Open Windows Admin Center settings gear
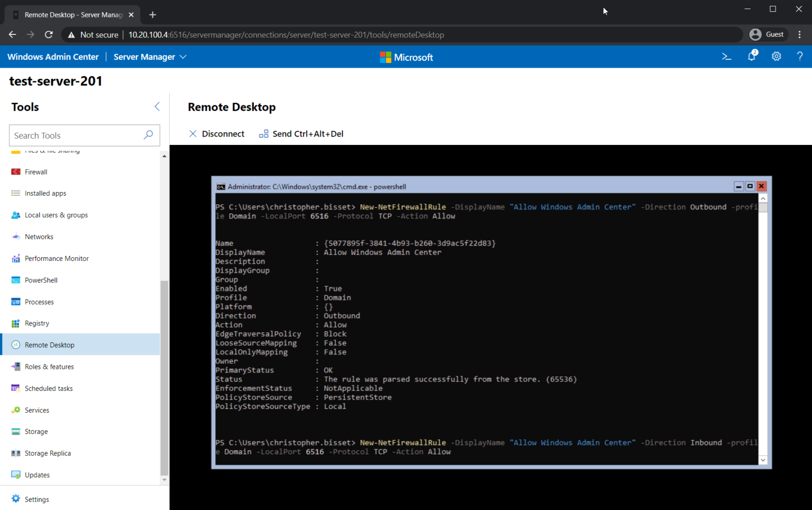The height and width of the screenshot is (510, 812). 776,57
